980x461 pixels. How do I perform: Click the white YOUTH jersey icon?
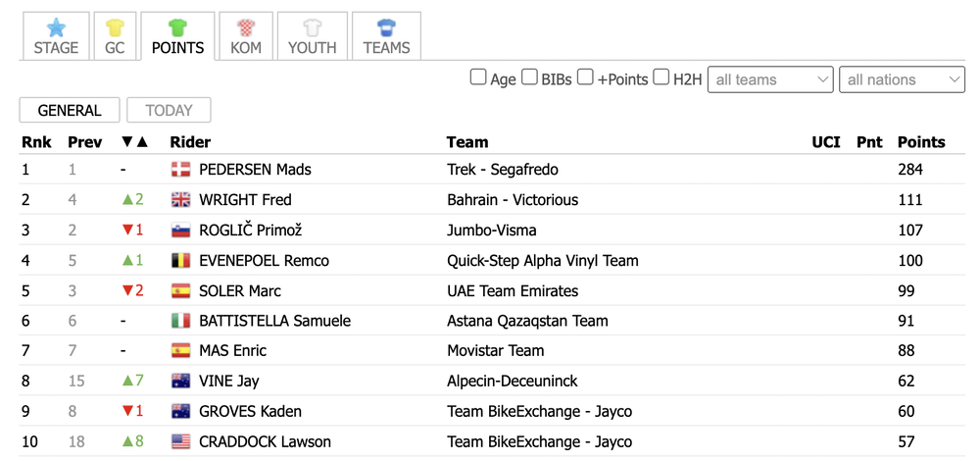click(x=312, y=27)
